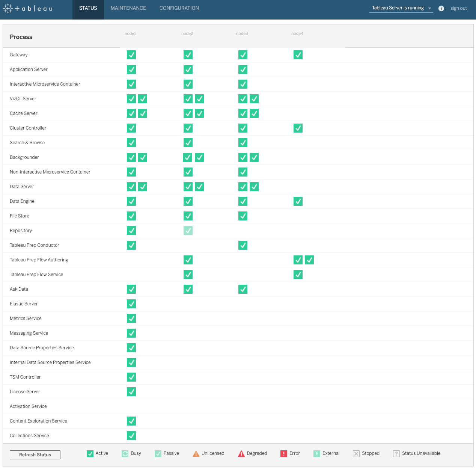Click the Tableau Prep Flow Authoring label

(x=39, y=260)
